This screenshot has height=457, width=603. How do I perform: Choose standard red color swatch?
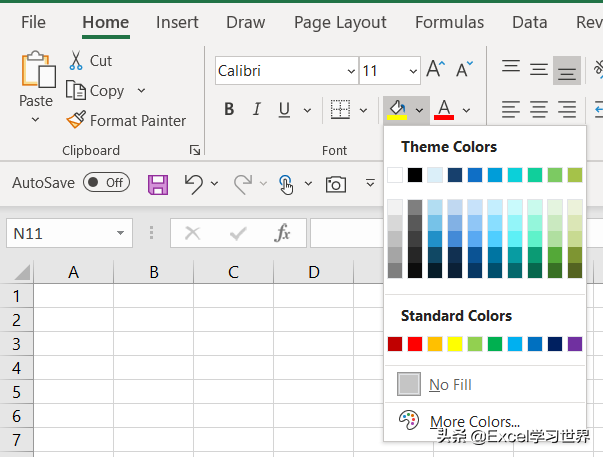tap(415, 344)
